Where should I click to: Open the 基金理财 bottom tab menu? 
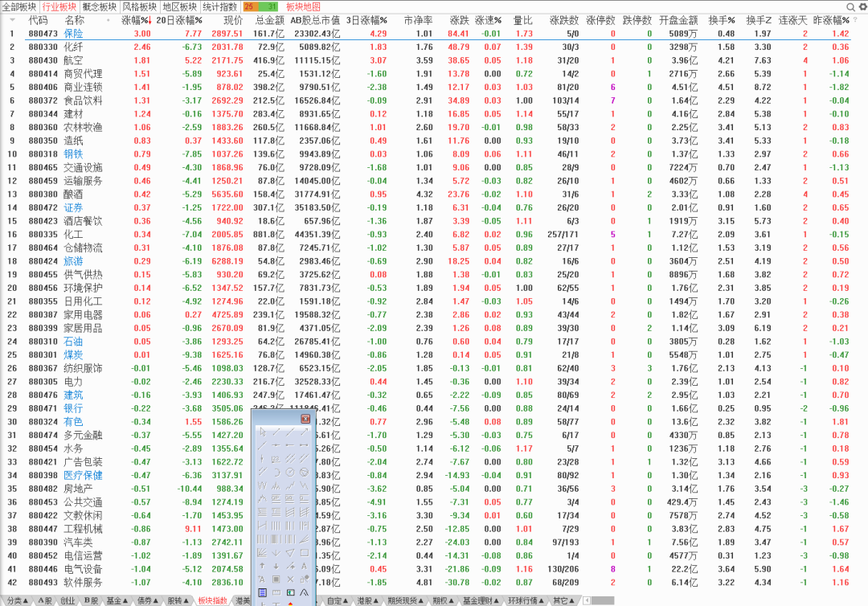481,600
